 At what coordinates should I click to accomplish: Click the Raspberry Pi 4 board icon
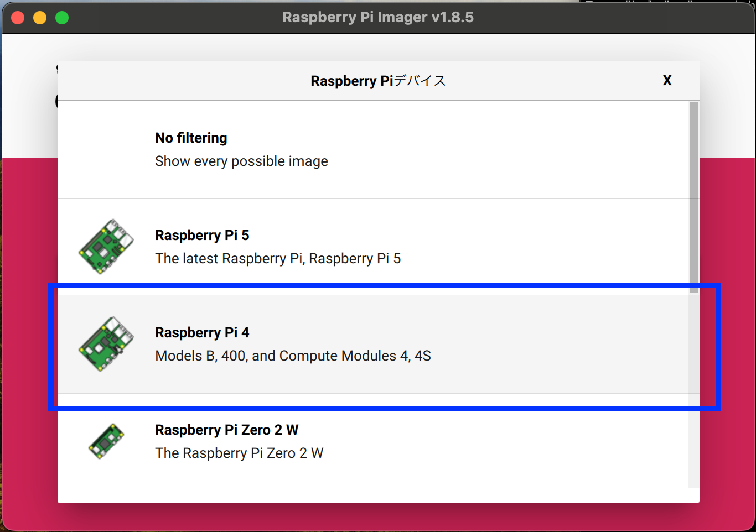click(x=106, y=344)
